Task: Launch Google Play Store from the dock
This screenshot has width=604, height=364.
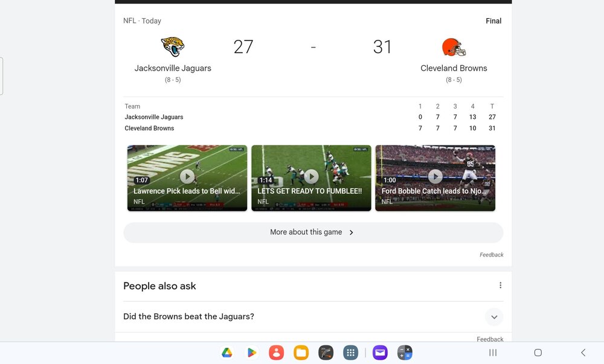Action: click(251, 353)
